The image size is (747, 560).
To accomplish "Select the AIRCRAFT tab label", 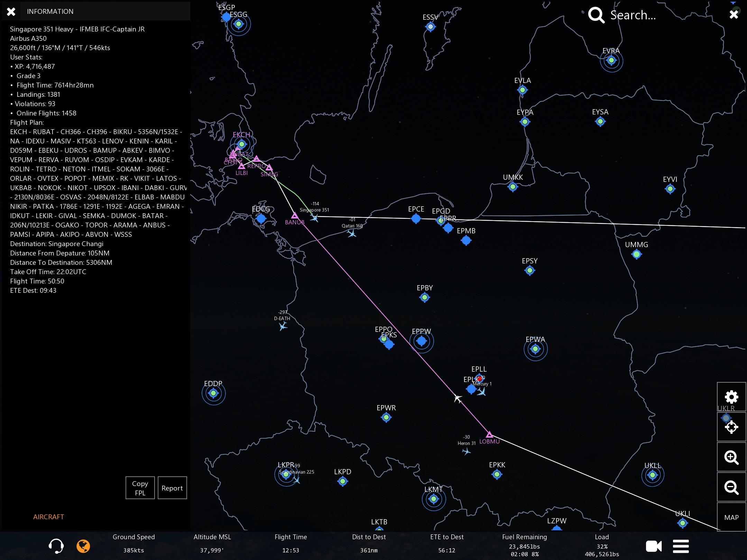I will [48, 517].
